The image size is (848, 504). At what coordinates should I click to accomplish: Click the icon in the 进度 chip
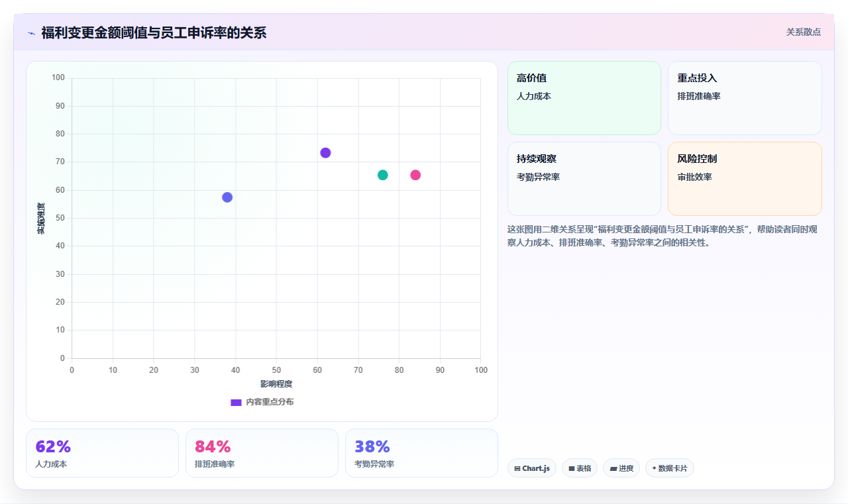[613, 468]
